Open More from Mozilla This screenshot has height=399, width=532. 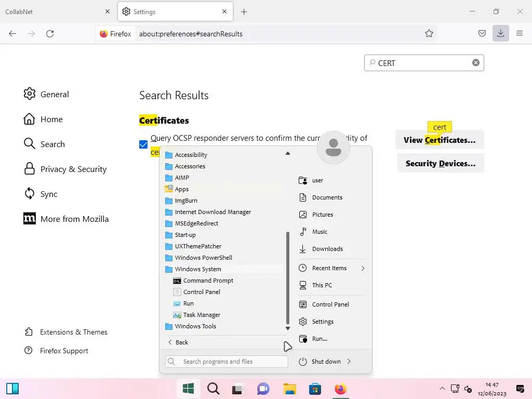tap(66, 219)
